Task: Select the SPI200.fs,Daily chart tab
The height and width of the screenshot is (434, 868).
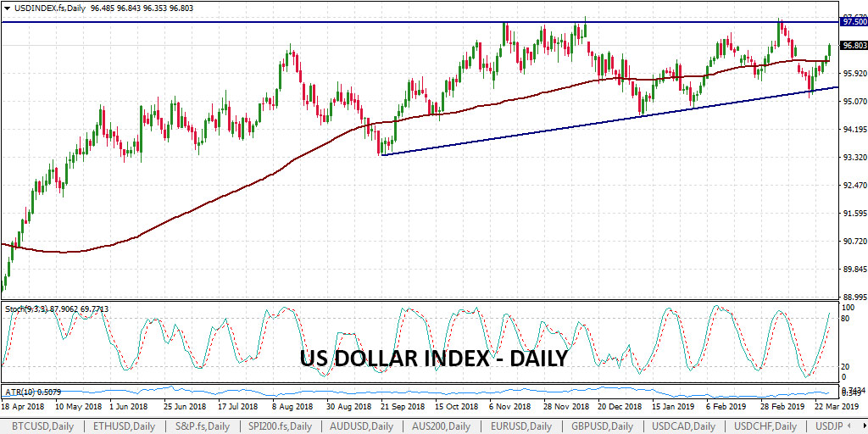Action: 281,426
